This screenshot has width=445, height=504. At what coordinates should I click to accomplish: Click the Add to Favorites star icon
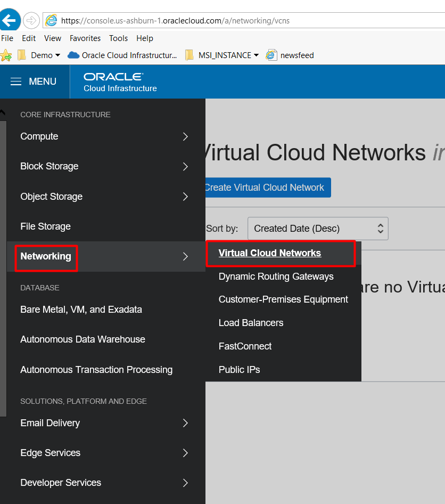click(6, 55)
